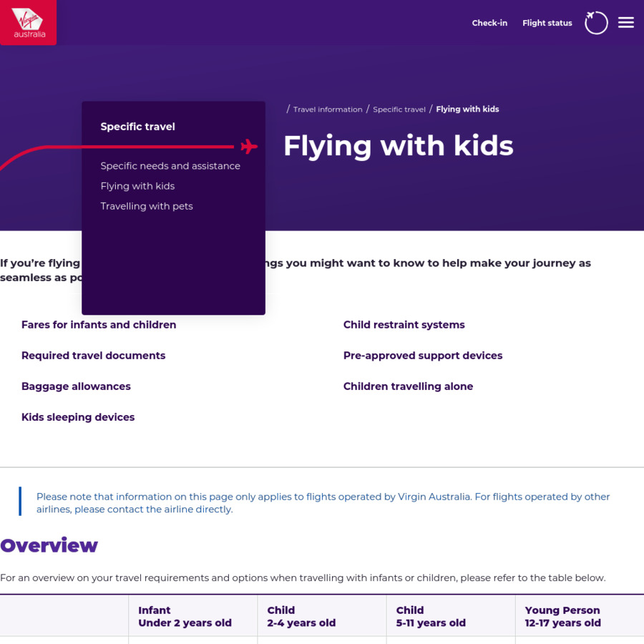Viewport: 644px width, 644px height.
Task: Click the circular plane icon in header
Action: pos(596,23)
